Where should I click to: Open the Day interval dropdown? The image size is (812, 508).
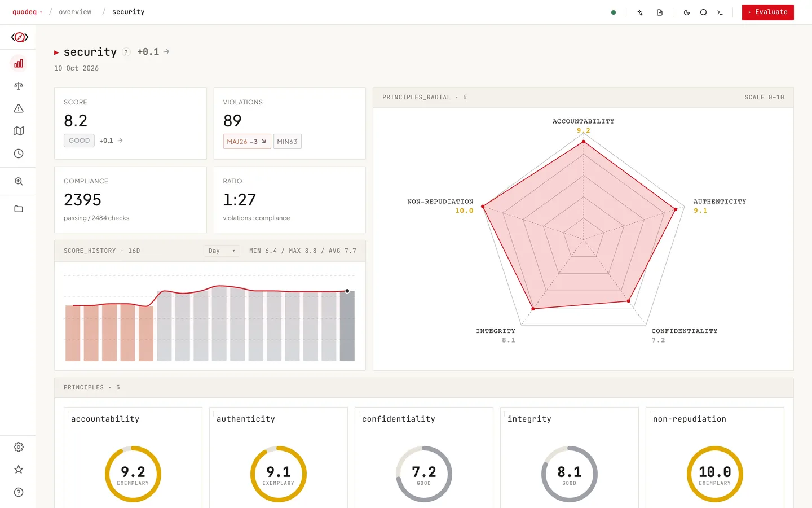pos(222,251)
